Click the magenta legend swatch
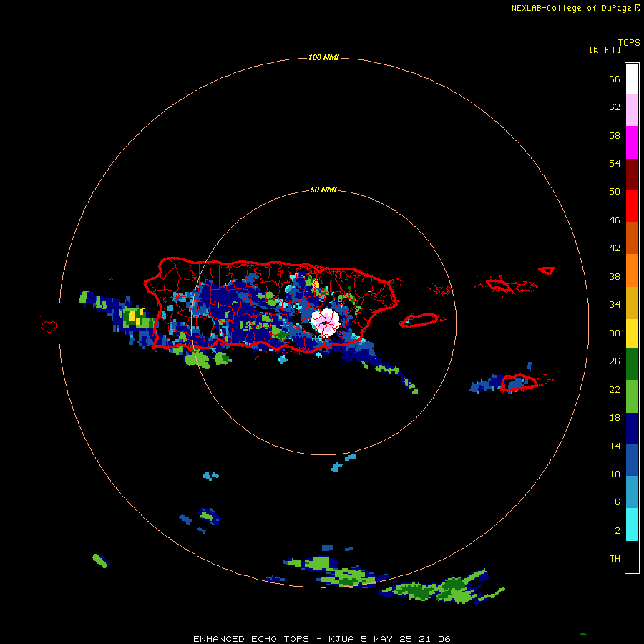Viewport: 644px width, 644px height. click(632, 142)
